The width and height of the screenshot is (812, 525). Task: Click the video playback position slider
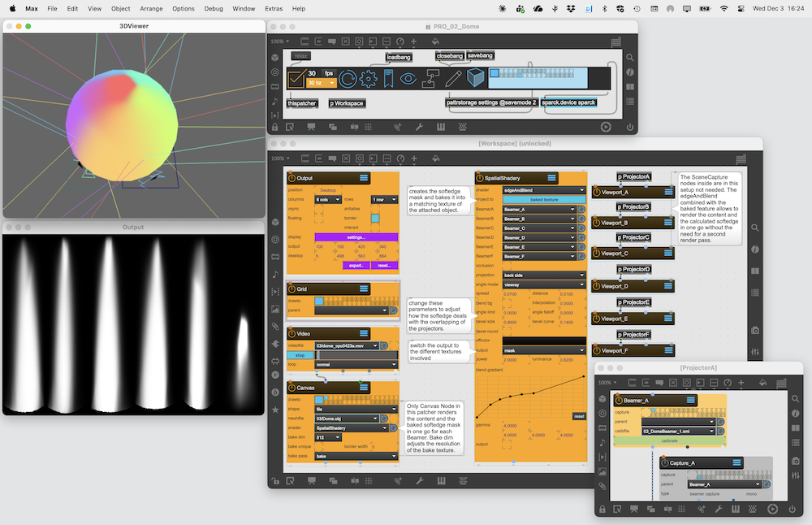pos(356,355)
